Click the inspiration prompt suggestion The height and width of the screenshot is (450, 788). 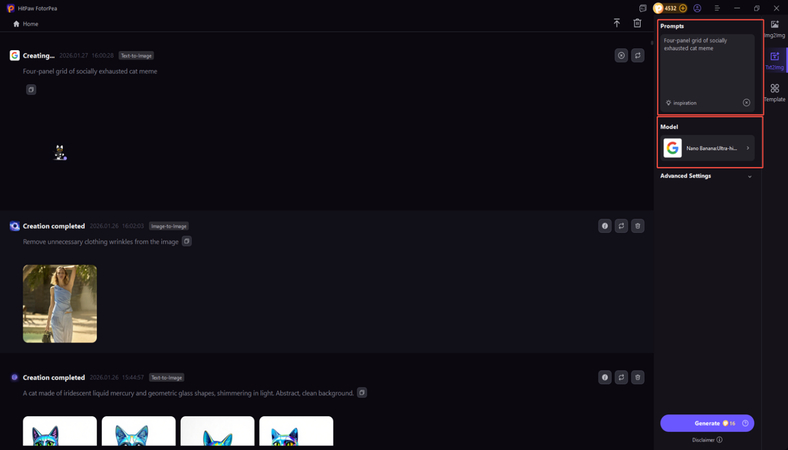tap(681, 103)
